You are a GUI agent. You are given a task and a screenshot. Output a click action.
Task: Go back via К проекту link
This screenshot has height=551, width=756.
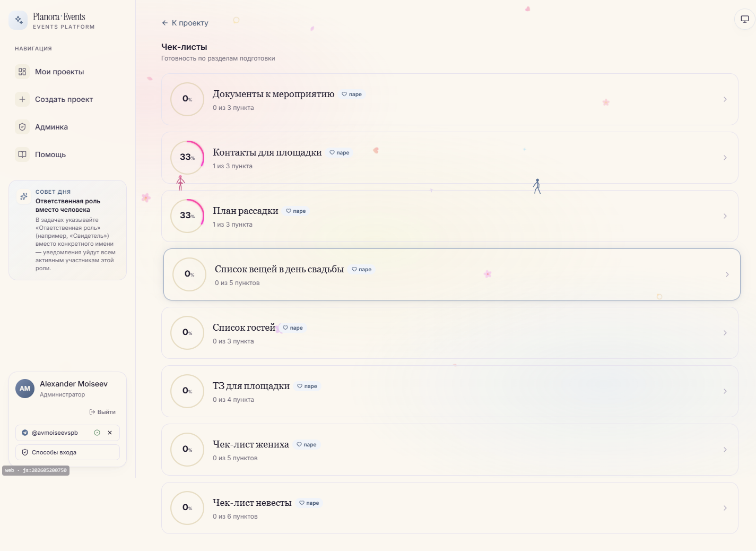[185, 23]
